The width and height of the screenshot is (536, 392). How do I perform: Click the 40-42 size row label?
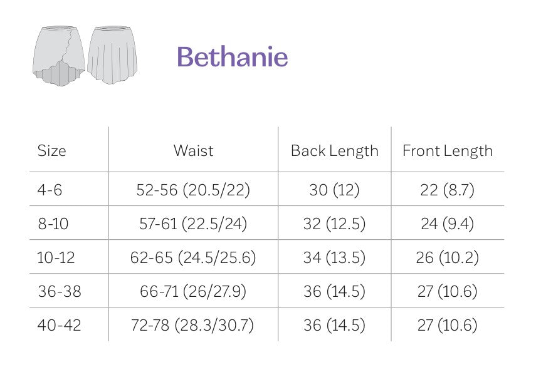(59, 325)
